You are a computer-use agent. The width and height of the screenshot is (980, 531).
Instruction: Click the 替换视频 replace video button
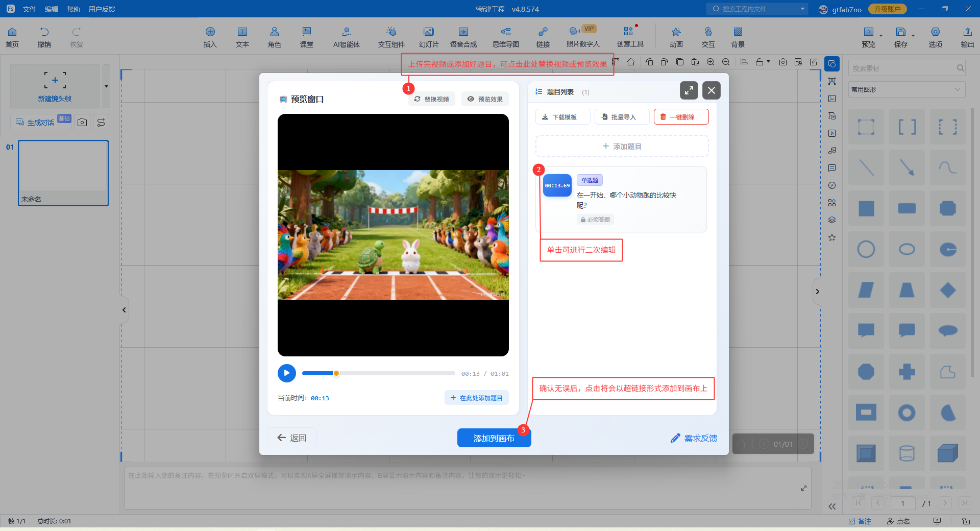432,99
